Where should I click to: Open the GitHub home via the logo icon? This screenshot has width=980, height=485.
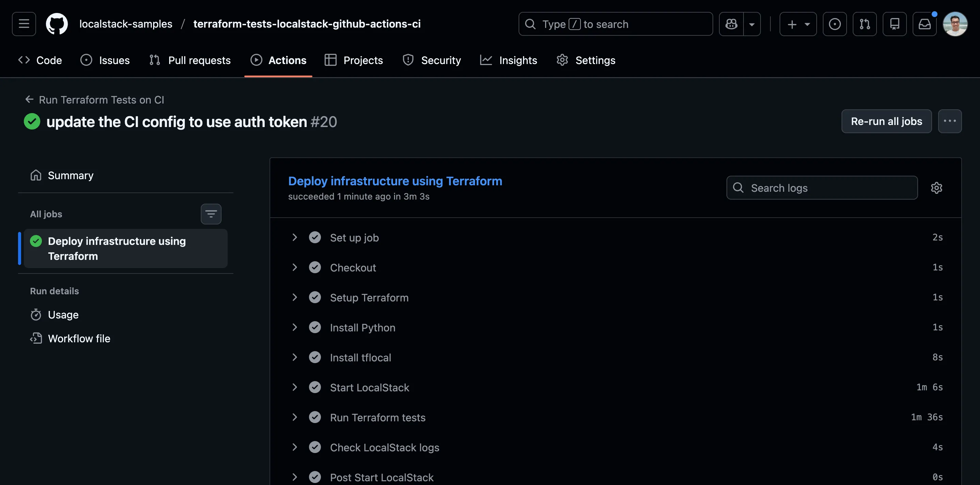[x=57, y=24]
